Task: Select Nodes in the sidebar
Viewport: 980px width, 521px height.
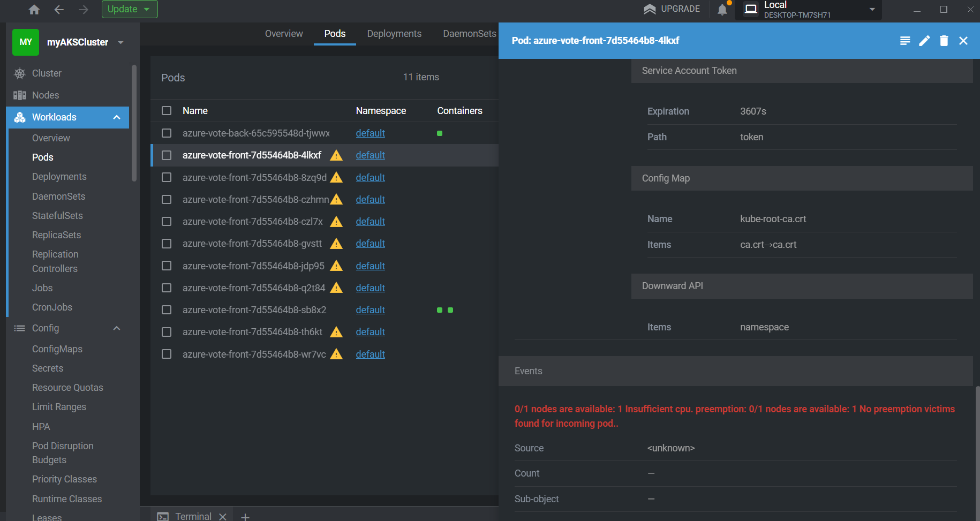Action: (x=45, y=95)
